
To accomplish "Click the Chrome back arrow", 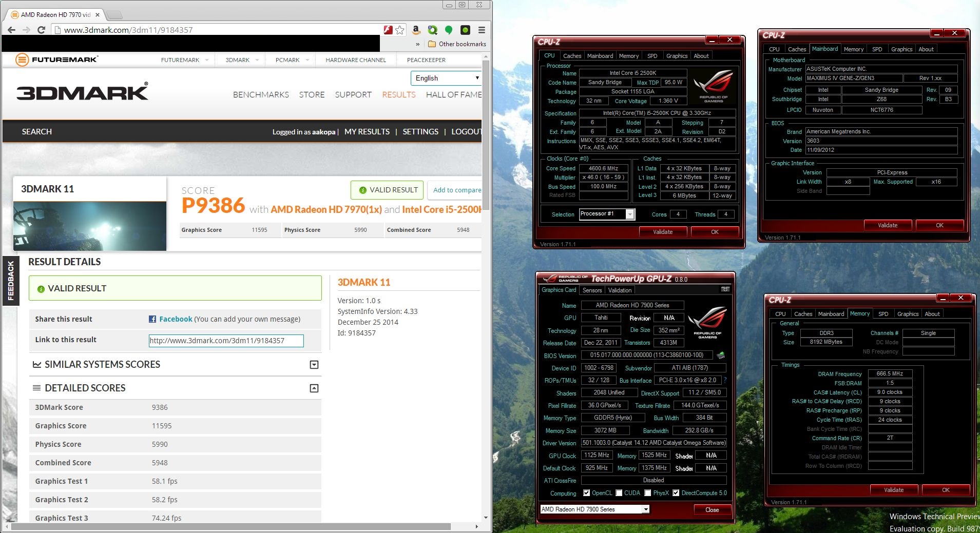I will (x=11, y=30).
